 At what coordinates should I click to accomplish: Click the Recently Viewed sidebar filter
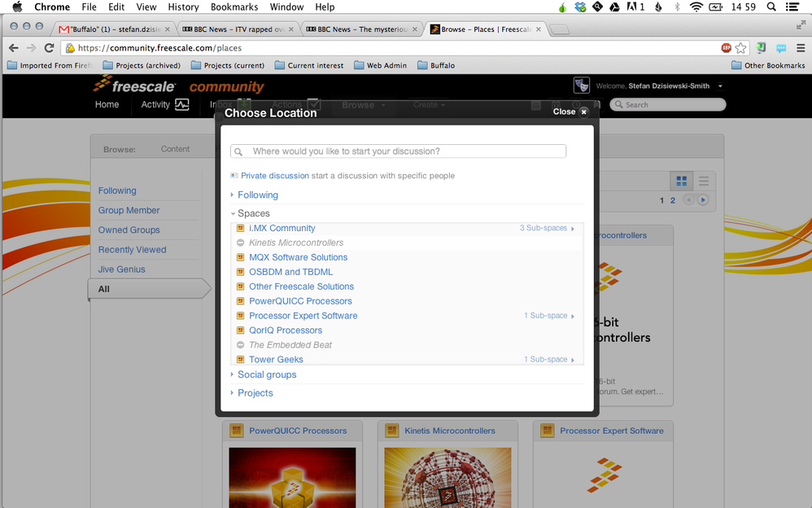[x=132, y=250]
